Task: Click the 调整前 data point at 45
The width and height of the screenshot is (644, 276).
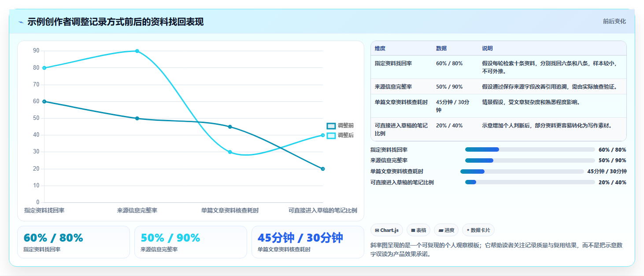Action: 230,127
